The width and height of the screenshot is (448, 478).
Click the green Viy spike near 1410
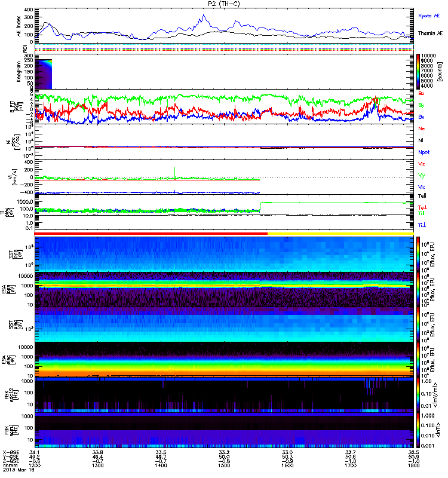tap(174, 172)
